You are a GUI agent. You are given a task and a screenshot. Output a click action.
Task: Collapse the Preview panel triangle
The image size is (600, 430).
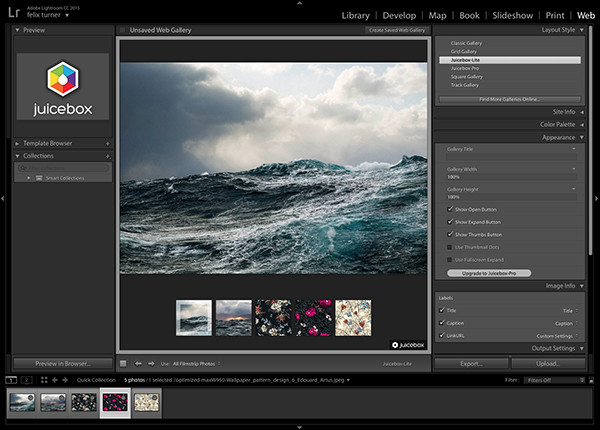point(17,30)
